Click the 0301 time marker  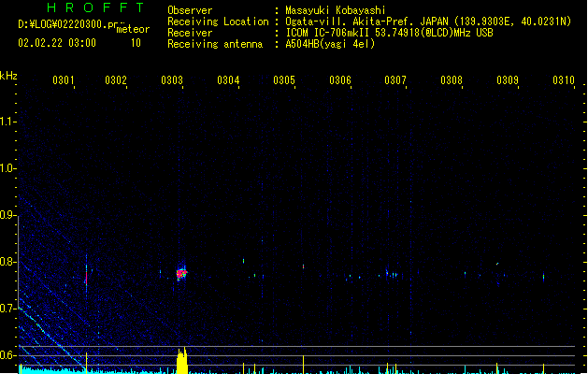(63, 79)
